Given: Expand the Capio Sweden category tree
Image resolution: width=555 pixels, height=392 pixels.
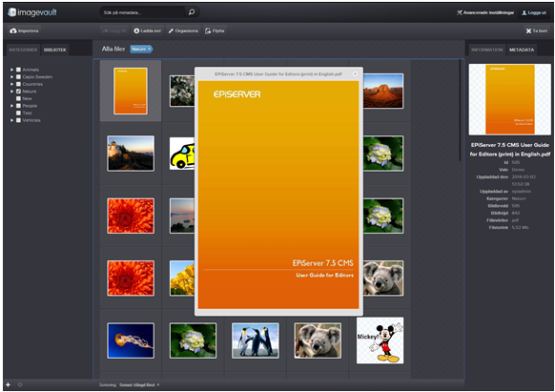Looking at the screenshot, I should (x=11, y=77).
